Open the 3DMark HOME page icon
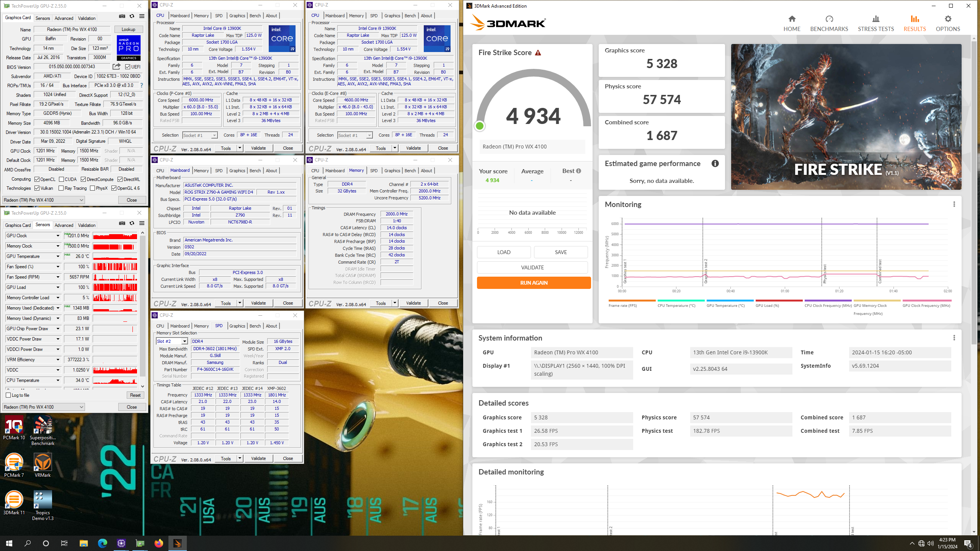 (x=792, y=19)
